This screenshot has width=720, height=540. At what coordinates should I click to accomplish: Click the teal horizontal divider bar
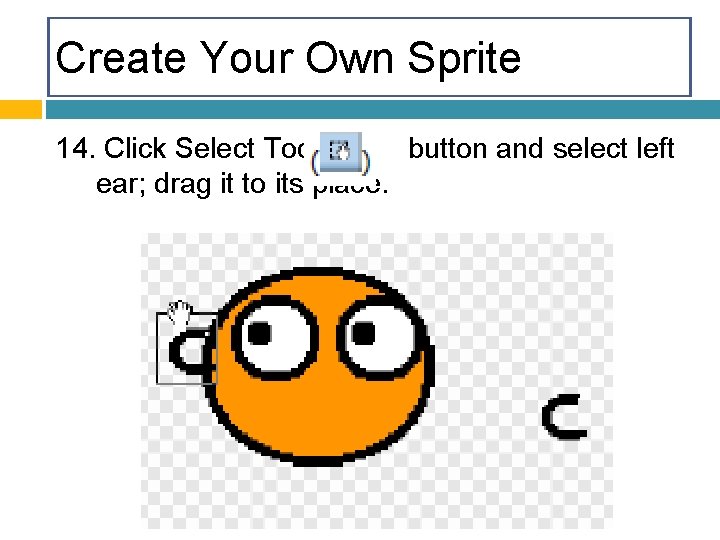[383, 110]
